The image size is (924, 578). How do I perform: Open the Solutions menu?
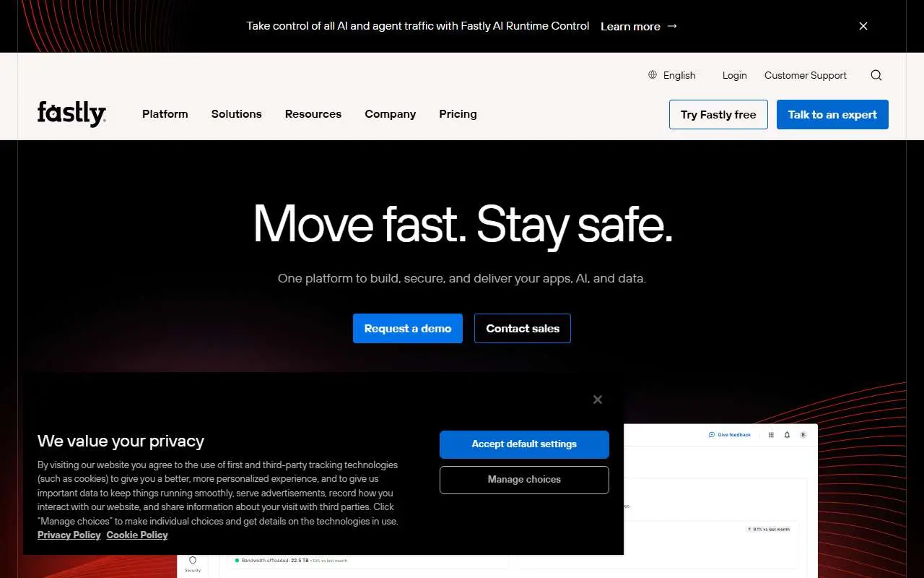237,114
